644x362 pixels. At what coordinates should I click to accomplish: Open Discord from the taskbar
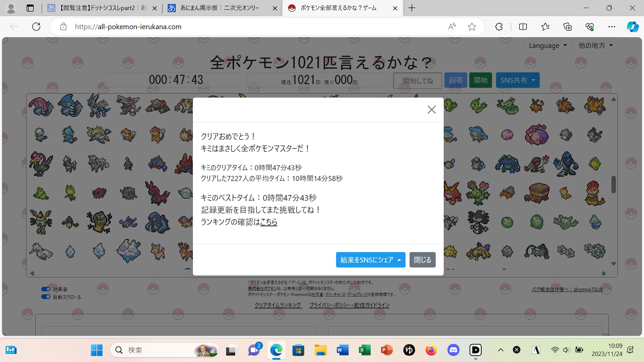[453, 350]
